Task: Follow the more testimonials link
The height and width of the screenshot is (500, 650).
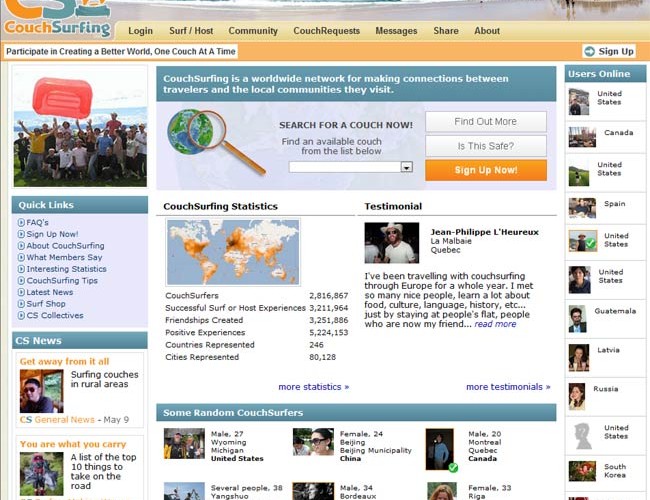Action: 508,387
